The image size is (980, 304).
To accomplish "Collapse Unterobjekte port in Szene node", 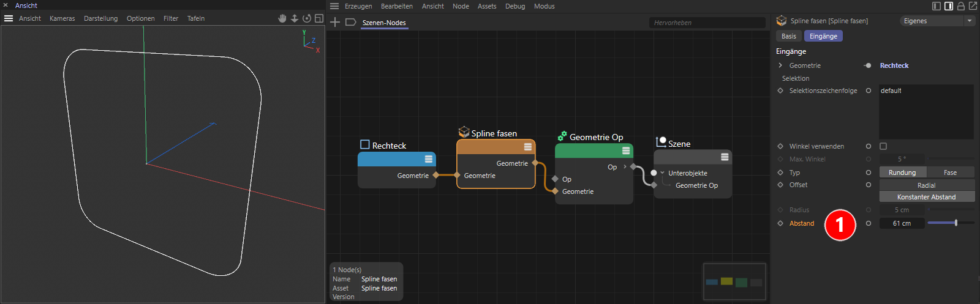I will (x=662, y=173).
